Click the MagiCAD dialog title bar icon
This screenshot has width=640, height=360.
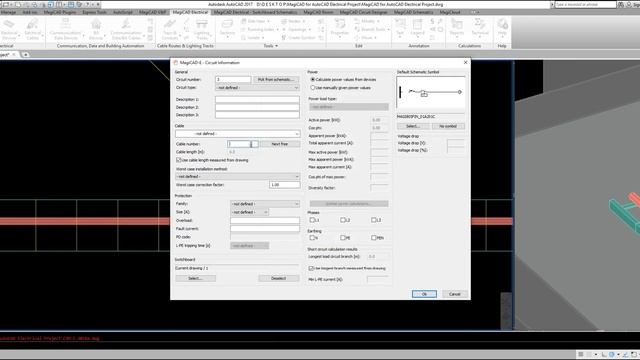click(176, 62)
